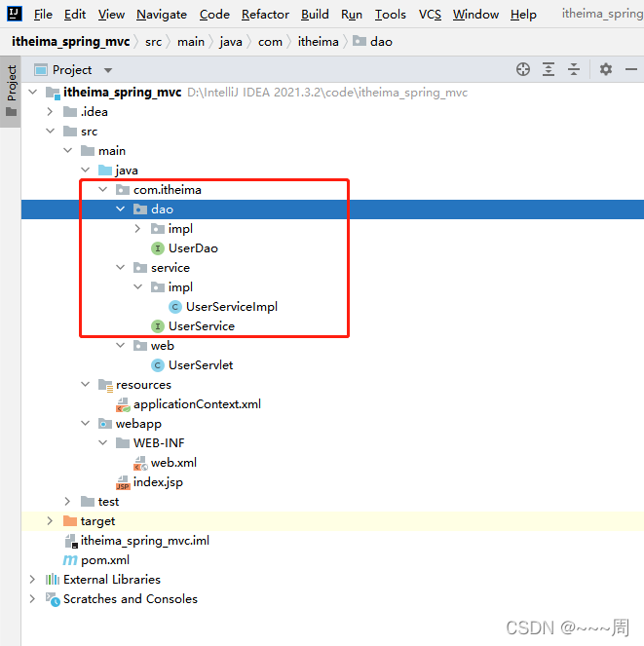Open the Navigate menu
644x646 pixels.
[162, 15]
